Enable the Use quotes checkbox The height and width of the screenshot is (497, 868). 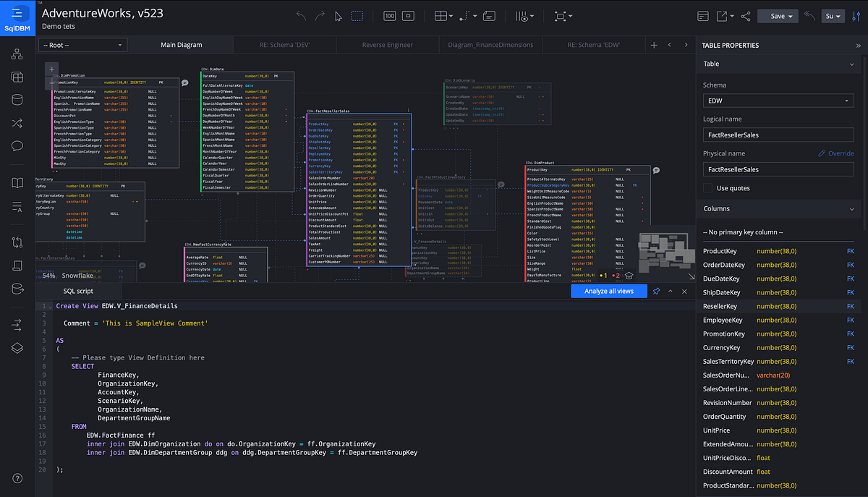tap(708, 188)
